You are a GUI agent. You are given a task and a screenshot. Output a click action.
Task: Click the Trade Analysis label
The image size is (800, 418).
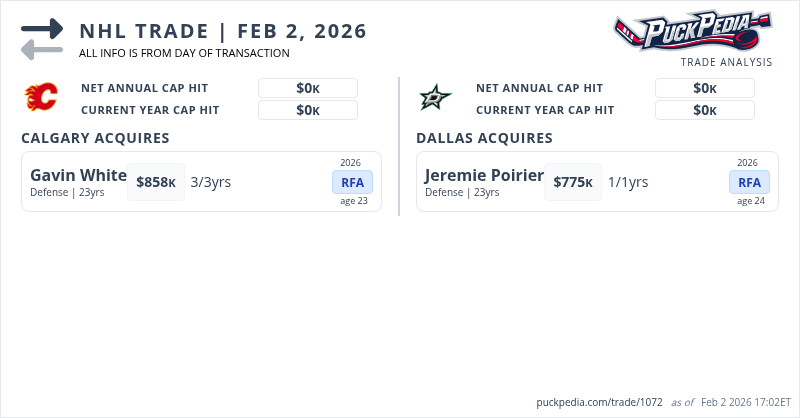click(x=726, y=62)
